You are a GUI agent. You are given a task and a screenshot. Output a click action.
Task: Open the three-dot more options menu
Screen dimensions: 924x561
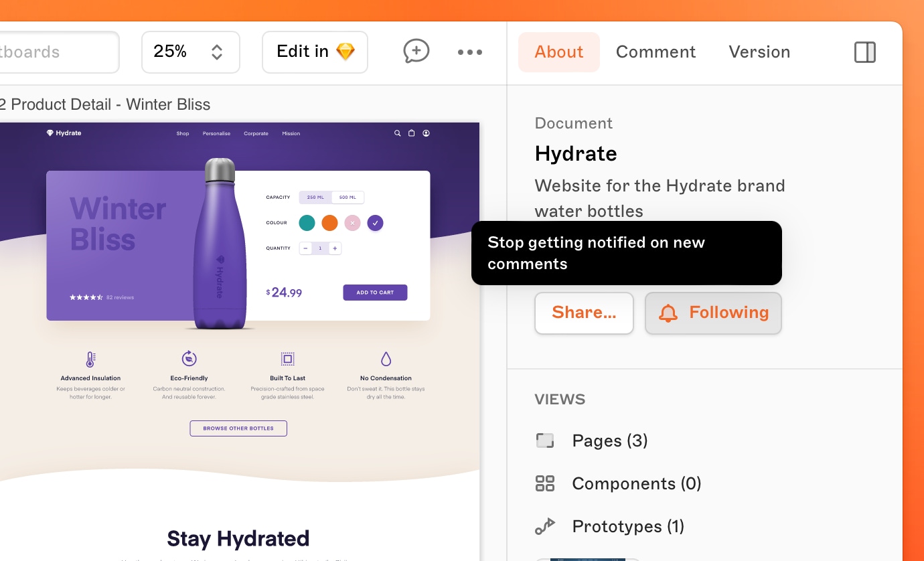coord(469,52)
